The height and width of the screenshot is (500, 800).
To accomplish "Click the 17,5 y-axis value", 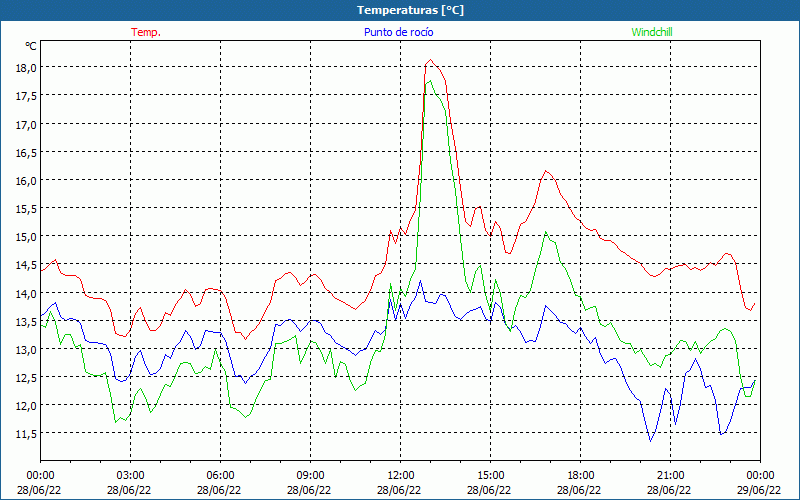I will [x=25, y=96].
